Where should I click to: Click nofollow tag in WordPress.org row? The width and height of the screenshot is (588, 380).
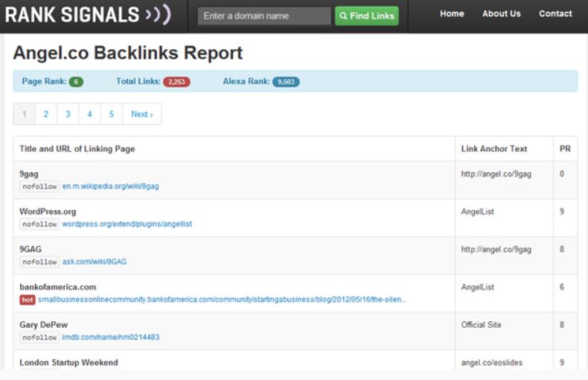coord(39,224)
